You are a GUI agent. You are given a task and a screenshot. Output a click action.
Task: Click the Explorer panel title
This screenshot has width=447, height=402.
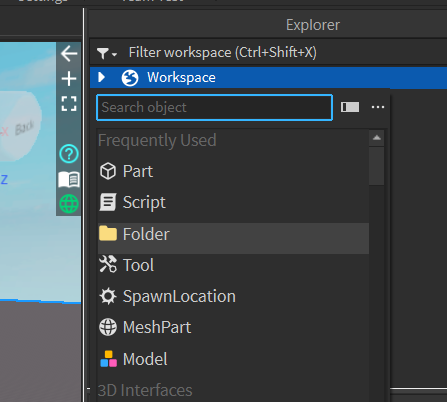[x=313, y=25]
